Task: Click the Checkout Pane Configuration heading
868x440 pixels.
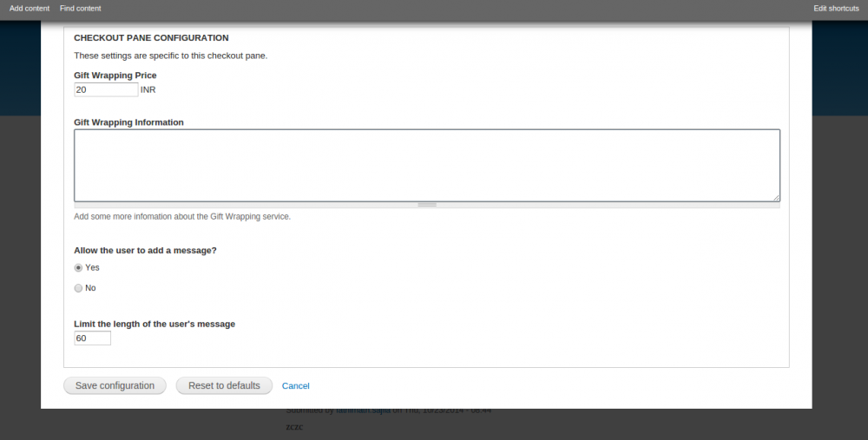Action: tap(151, 38)
